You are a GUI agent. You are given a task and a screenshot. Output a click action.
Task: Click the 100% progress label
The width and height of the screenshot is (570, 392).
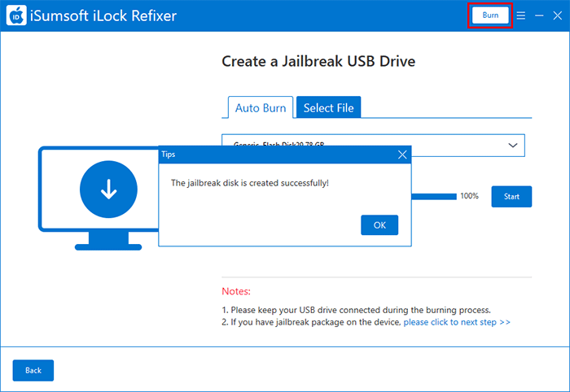(x=469, y=196)
